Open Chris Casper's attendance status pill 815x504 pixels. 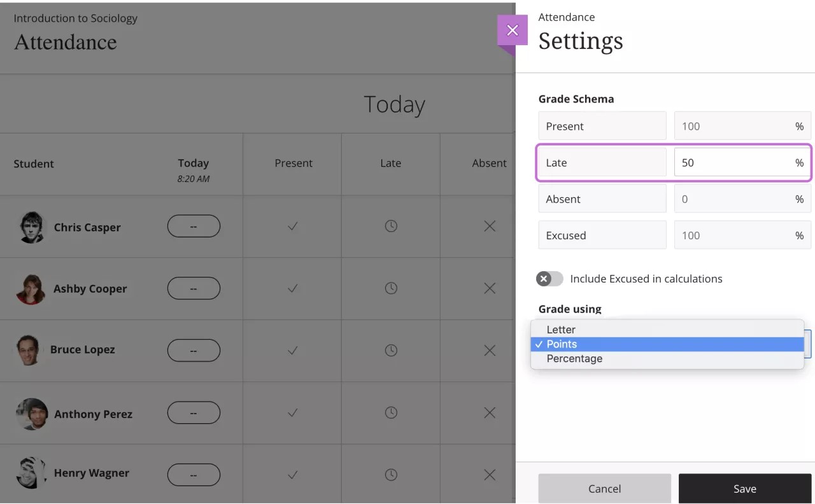click(x=194, y=226)
